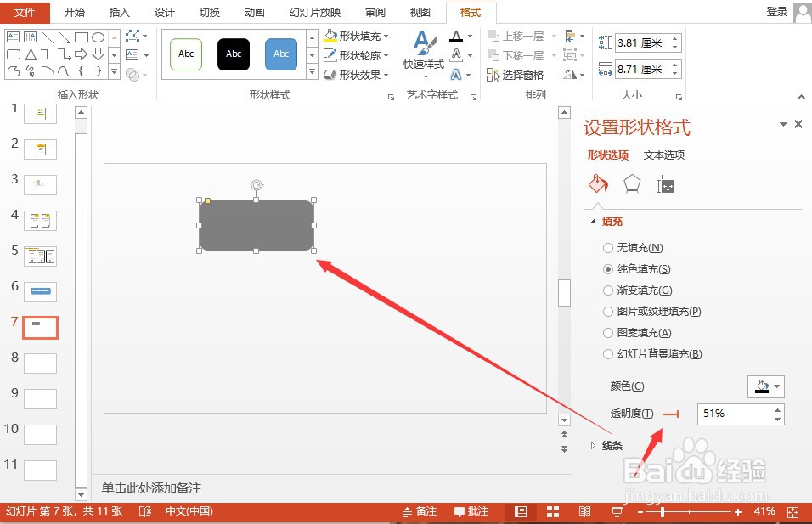Adjust the Transparency (透明度) slider
The image size is (812, 524).
(677, 414)
